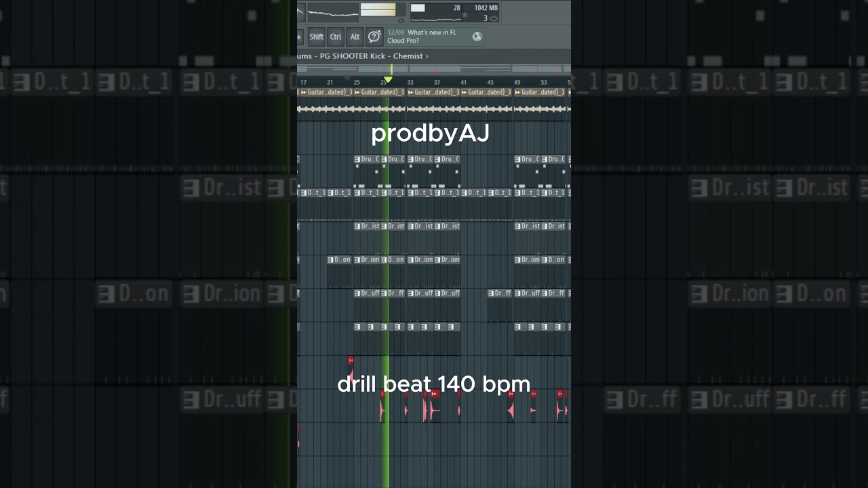Click the CPU load value 28

click(456, 7)
